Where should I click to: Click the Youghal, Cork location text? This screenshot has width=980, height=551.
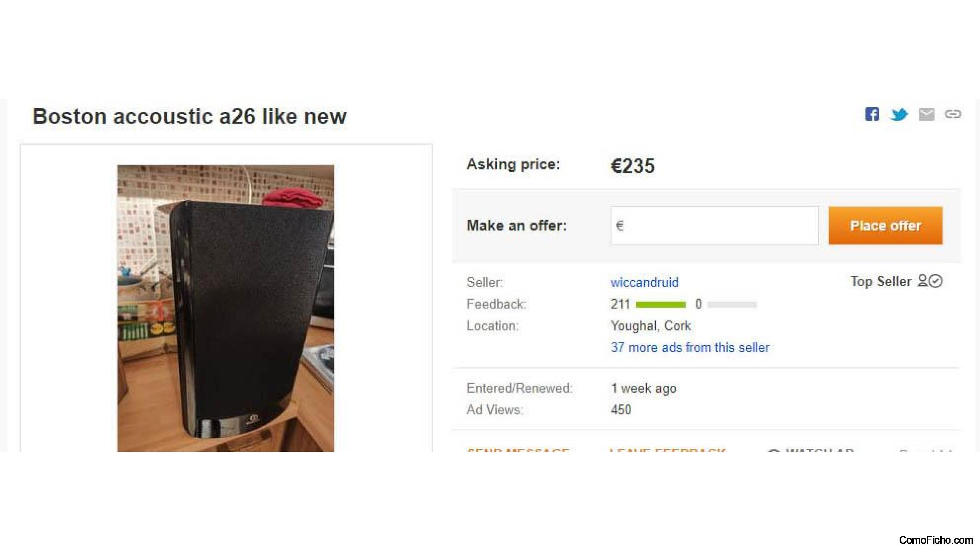point(650,326)
